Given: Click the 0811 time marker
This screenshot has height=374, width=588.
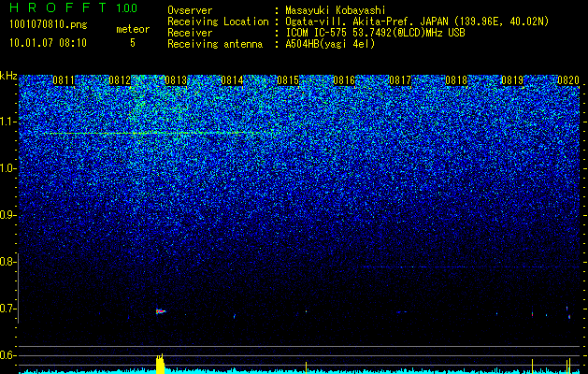Looking at the screenshot, I should 64,80.
